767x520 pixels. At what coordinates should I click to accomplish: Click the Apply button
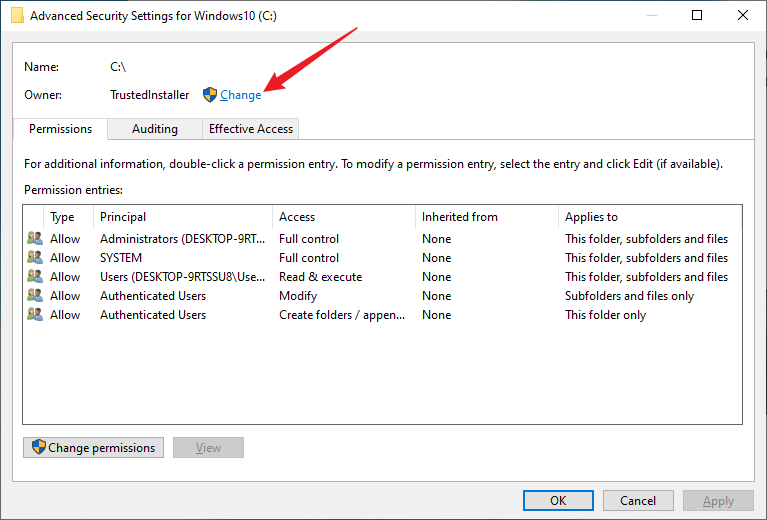pyautogui.click(x=718, y=500)
